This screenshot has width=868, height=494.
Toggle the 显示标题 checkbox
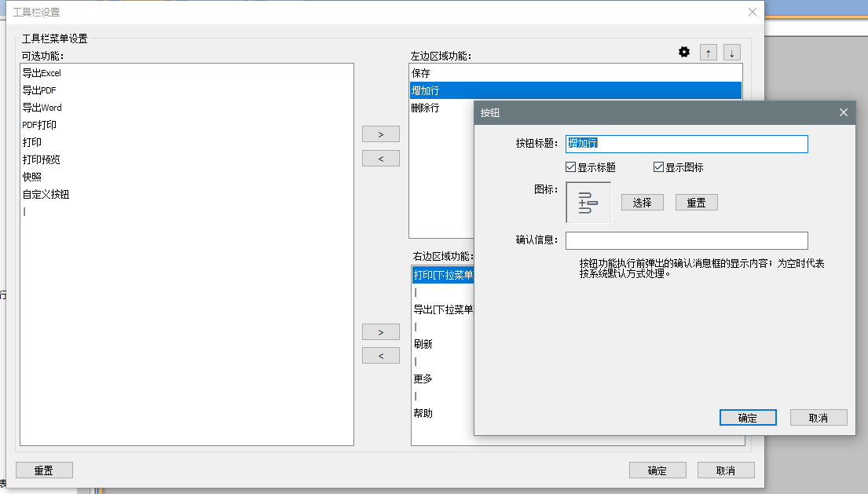(x=571, y=167)
